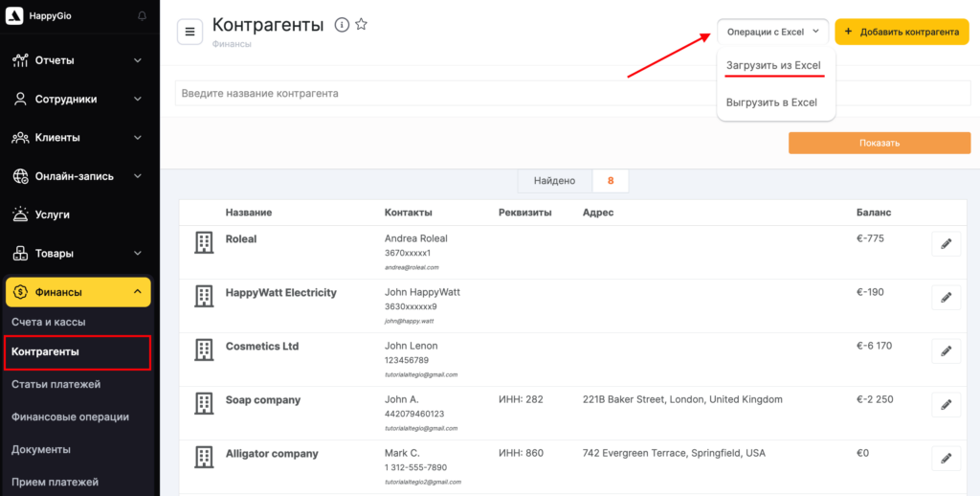Edit Roleal with the pencil icon

pyautogui.click(x=946, y=244)
